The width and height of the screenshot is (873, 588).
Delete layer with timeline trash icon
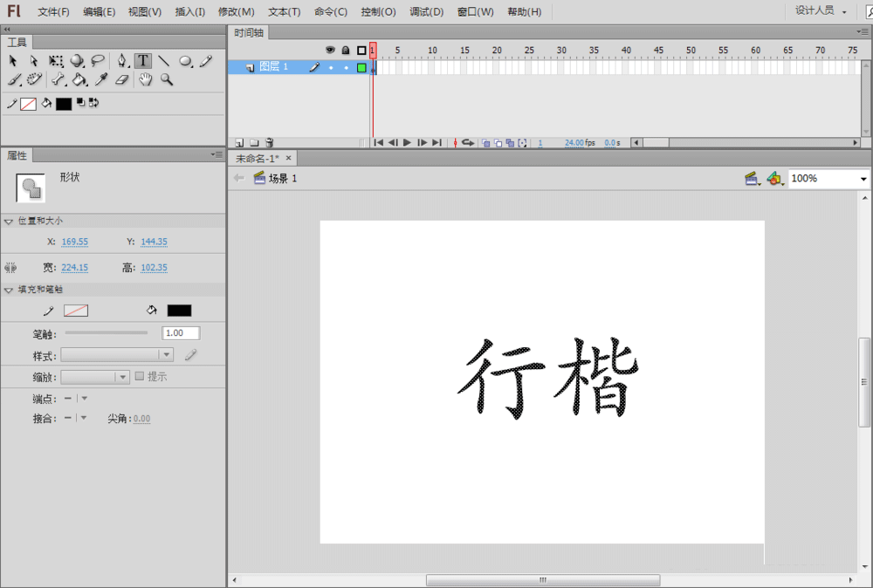[x=270, y=142]
